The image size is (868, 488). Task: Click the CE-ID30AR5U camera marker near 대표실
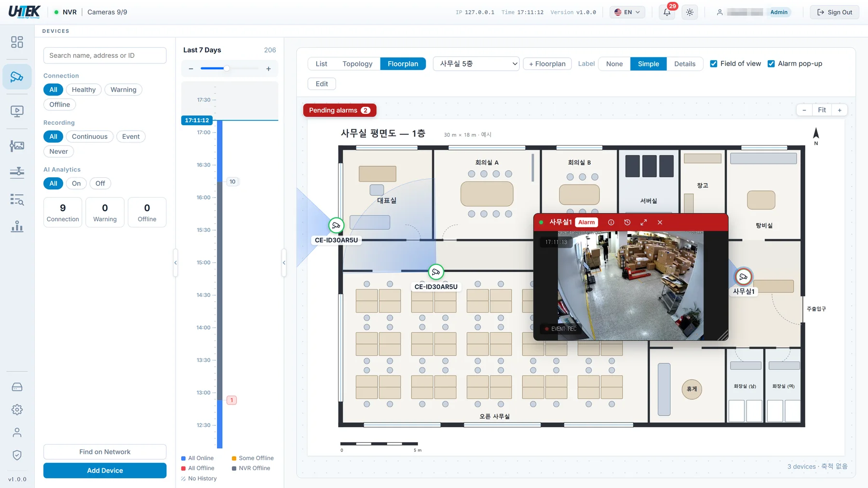pos(336,225)
